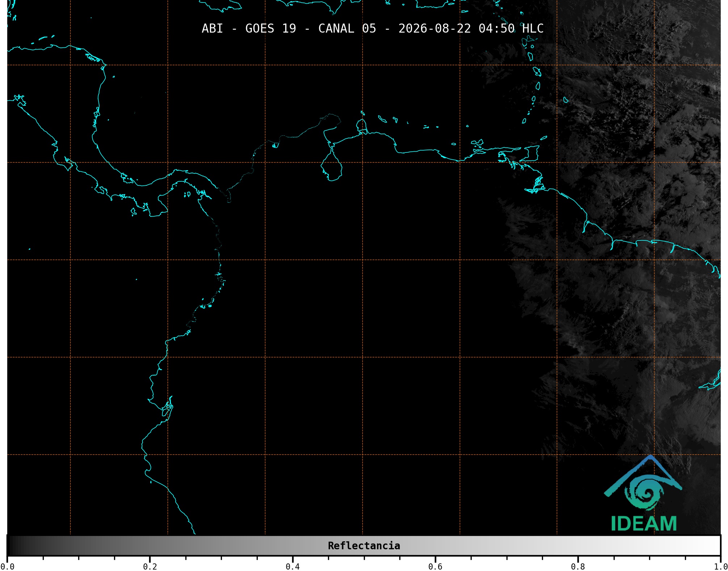Click the '0.2' colorbar tick label
This screenshot has height=571, width=728.
point(150,567)
